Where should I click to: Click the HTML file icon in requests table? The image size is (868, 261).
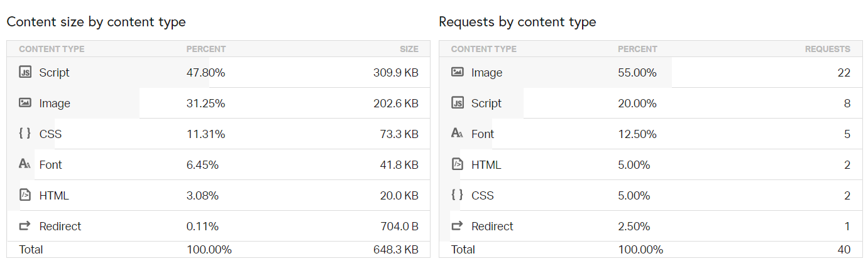click(x=458, y=164)
